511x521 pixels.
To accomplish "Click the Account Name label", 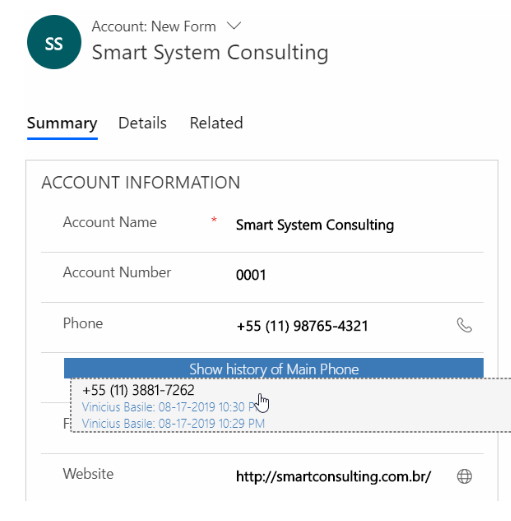I will pyautogui.click(x=110, y=222).
